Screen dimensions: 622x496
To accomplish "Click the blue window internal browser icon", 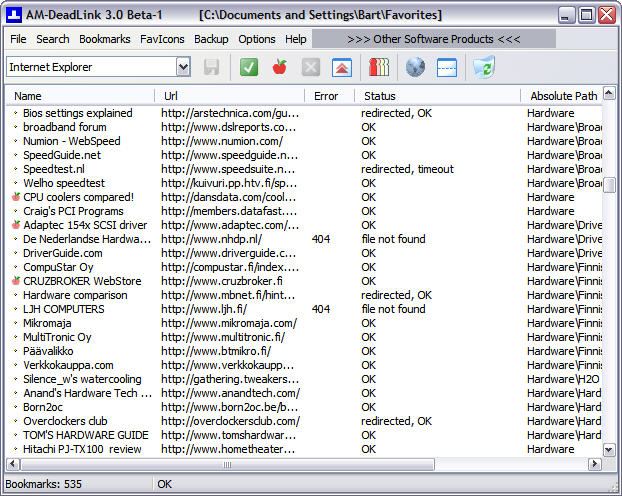I will pyautogui.click(x=447, y=67).
